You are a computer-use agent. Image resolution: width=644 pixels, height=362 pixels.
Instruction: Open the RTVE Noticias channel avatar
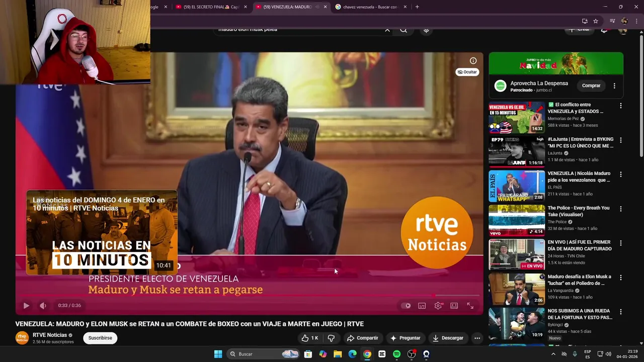tap(22, 338)
